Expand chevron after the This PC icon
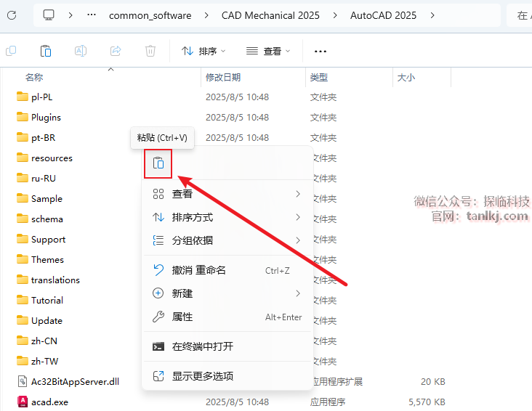Screen dimensions: 532x411 click(70, 15)
